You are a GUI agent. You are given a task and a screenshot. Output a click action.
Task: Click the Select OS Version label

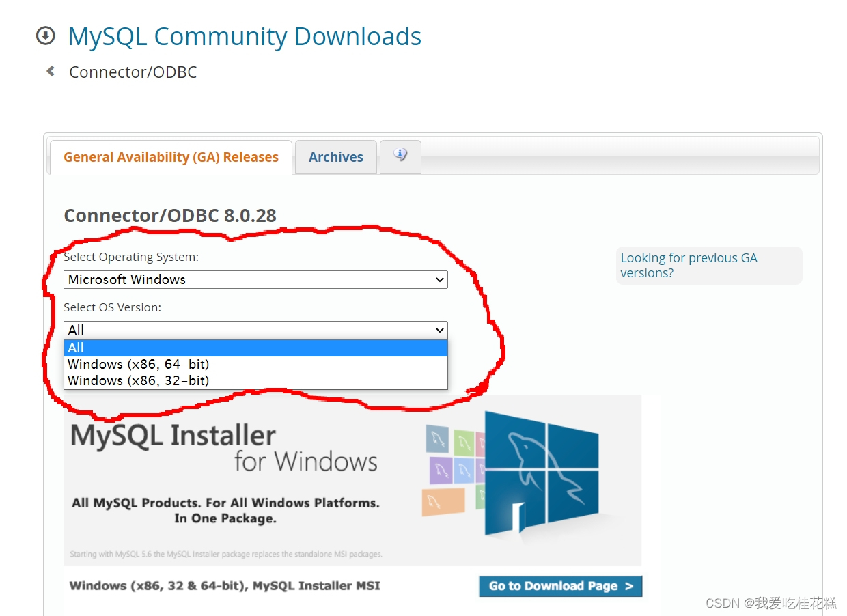(112, 307)
